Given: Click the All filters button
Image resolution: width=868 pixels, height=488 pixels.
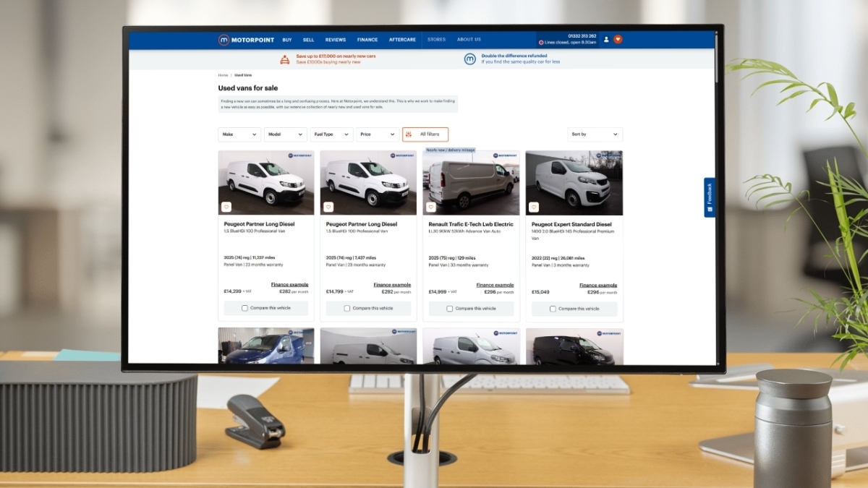Looking at the screenshot, I should click(x=425, y=134).
